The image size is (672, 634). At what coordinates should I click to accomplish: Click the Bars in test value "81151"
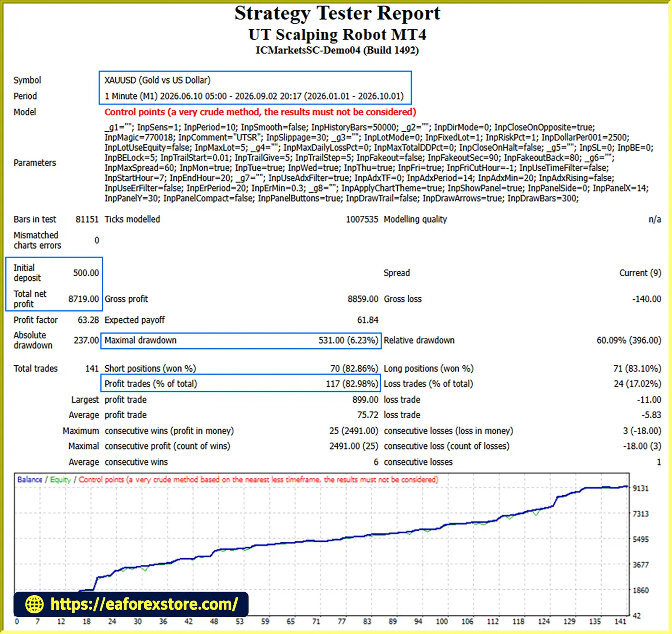point(87,219)
